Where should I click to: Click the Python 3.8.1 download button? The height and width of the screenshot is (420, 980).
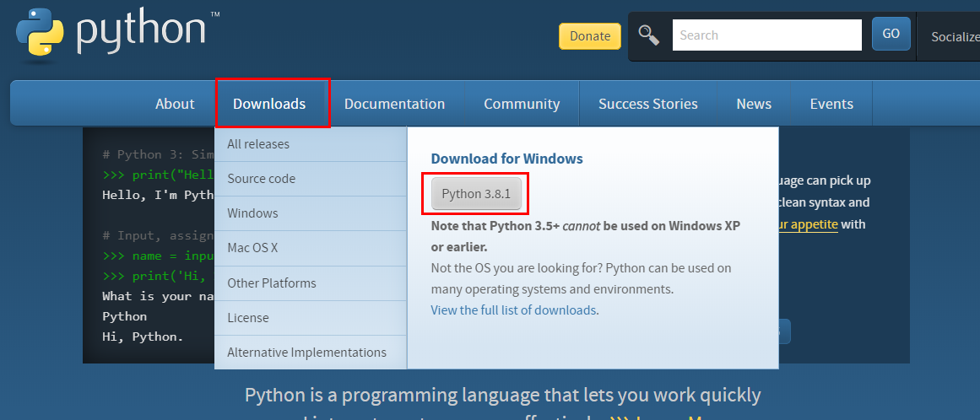[x=476, y=194]
